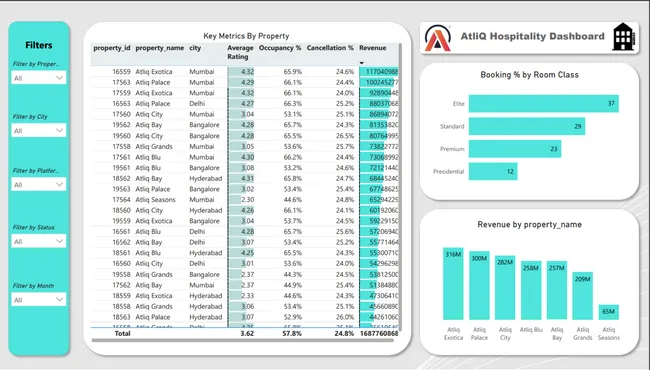Select the Premium bar in the Booking chart
Image resolution: width=650 pixels, height=370 pixels.
tap(515, 149)
